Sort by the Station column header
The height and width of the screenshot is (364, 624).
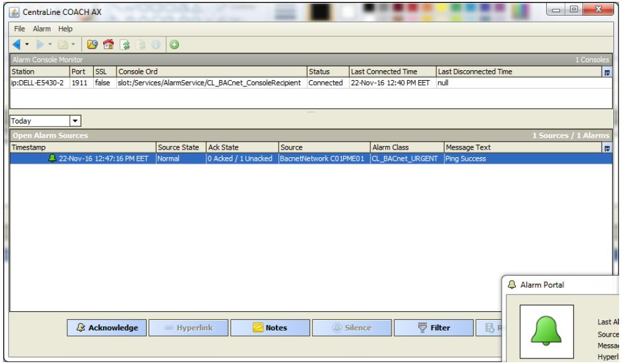pyautogui.click(x=40, y=71)
